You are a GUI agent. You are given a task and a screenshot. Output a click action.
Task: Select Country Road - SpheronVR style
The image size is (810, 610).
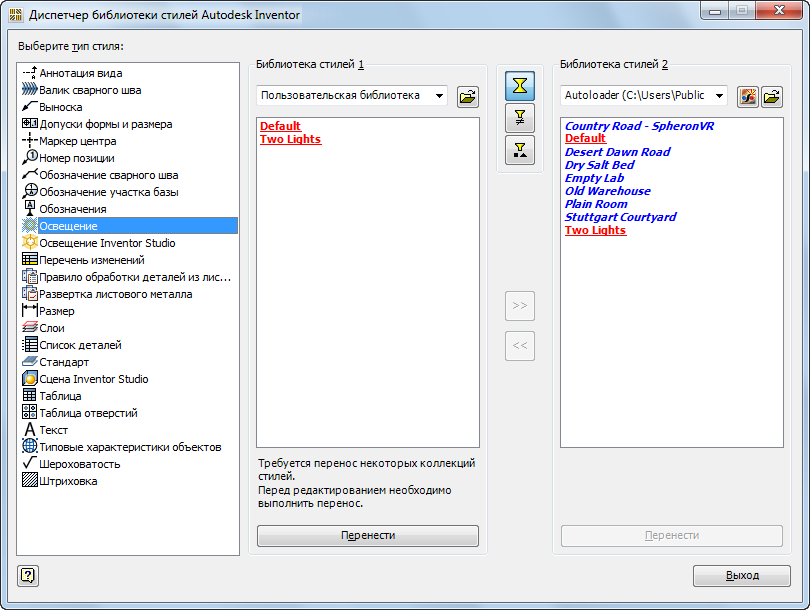click(639, 126)
